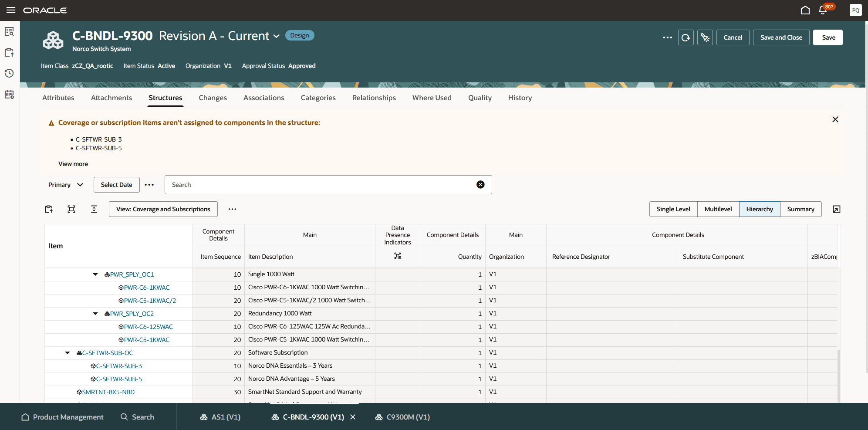Screen dimensions: 868x430
Task: Open the History tab
Action: 520,98
